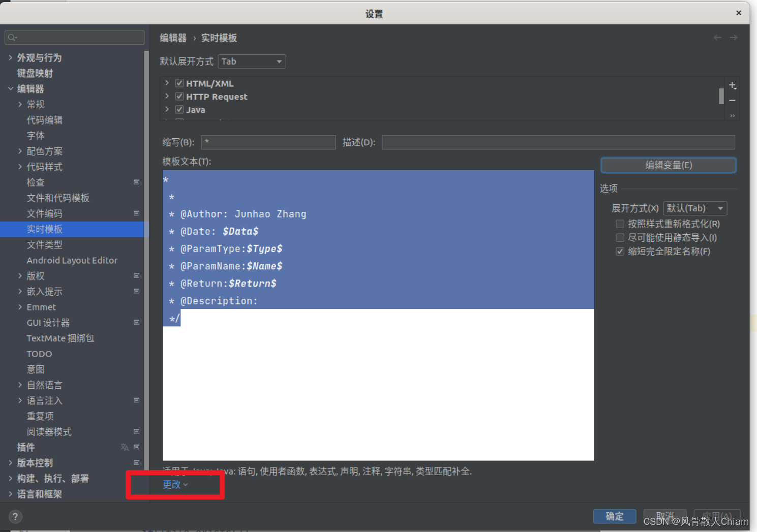The image size is (757, 532).
Task: Click the project-level icon beside 版本控制
Action: 136,462
